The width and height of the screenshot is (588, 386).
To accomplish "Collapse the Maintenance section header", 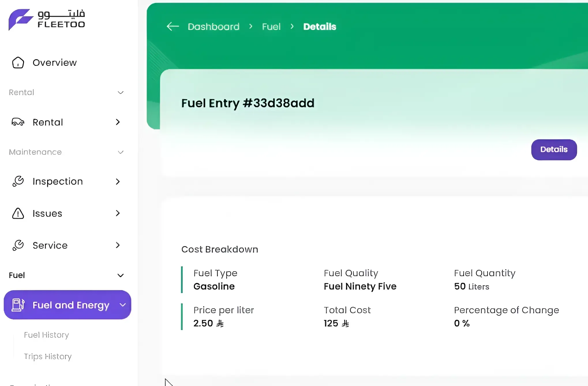I will point(121,152).
